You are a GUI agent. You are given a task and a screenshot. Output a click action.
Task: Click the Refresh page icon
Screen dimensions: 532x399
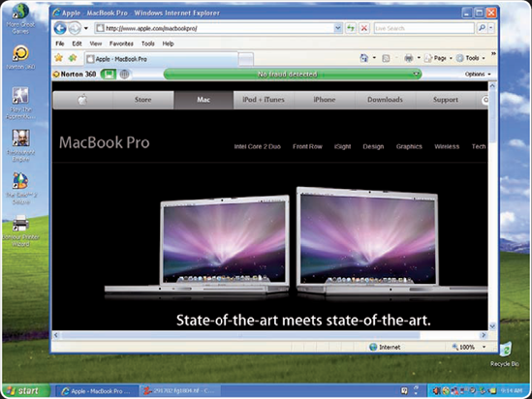[351, 28]
